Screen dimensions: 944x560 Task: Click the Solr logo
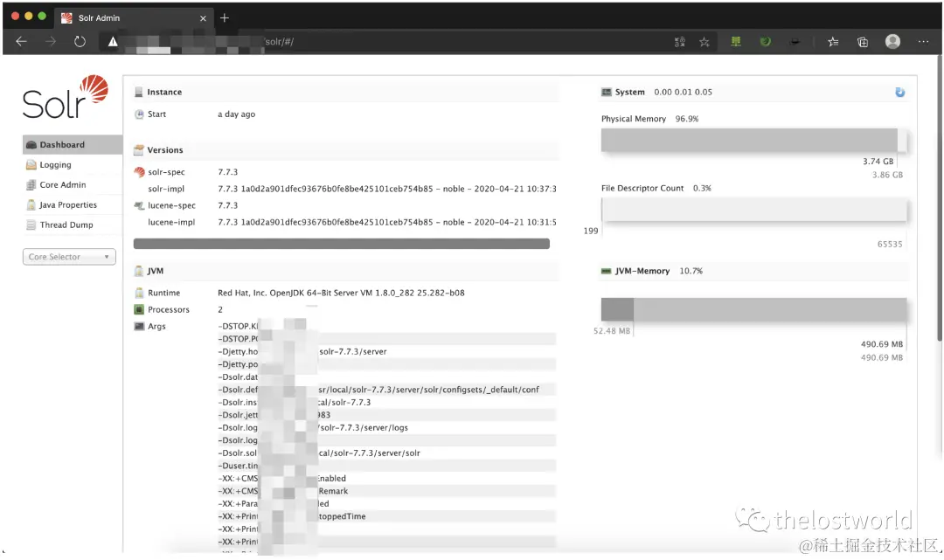66,98
